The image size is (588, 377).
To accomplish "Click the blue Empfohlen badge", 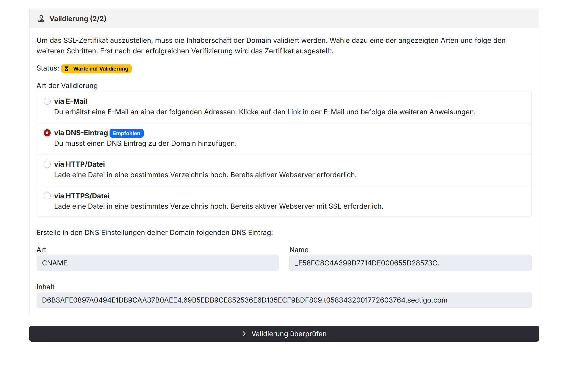I will tap(127, 133).
